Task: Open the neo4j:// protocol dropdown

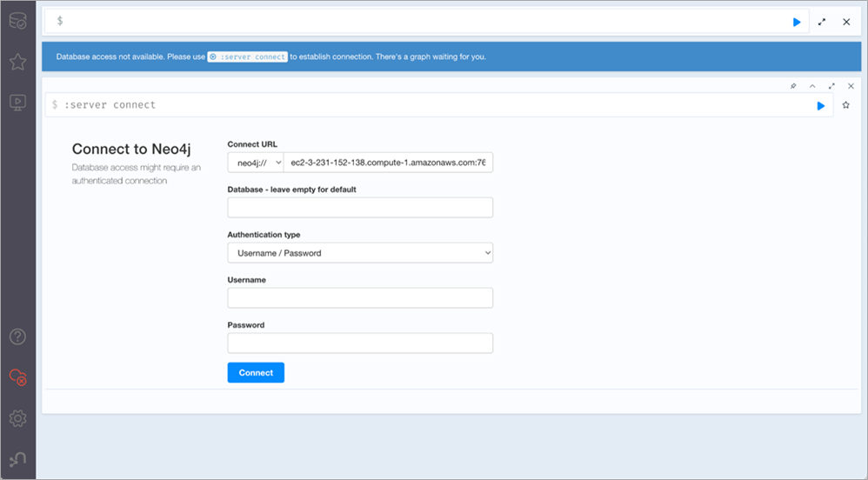Action: [x=256, y=163]
